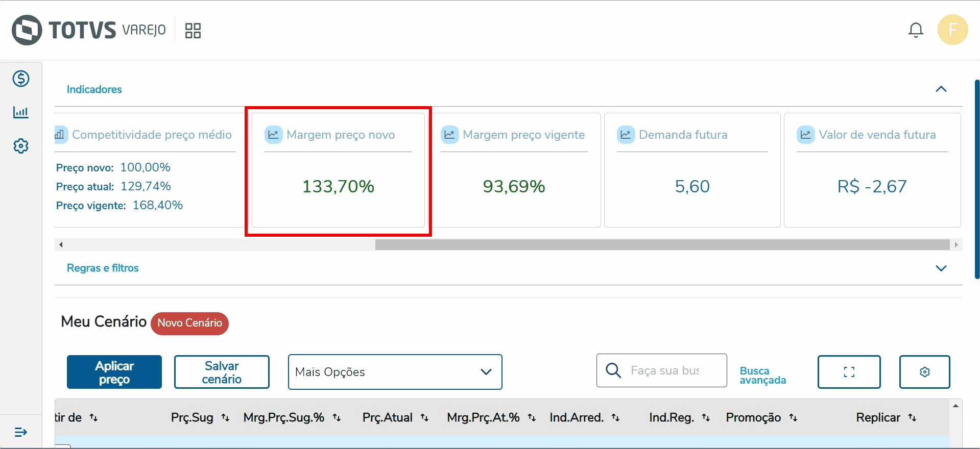Open table column settings gear button
980x449 pixels.
point(924,372)
